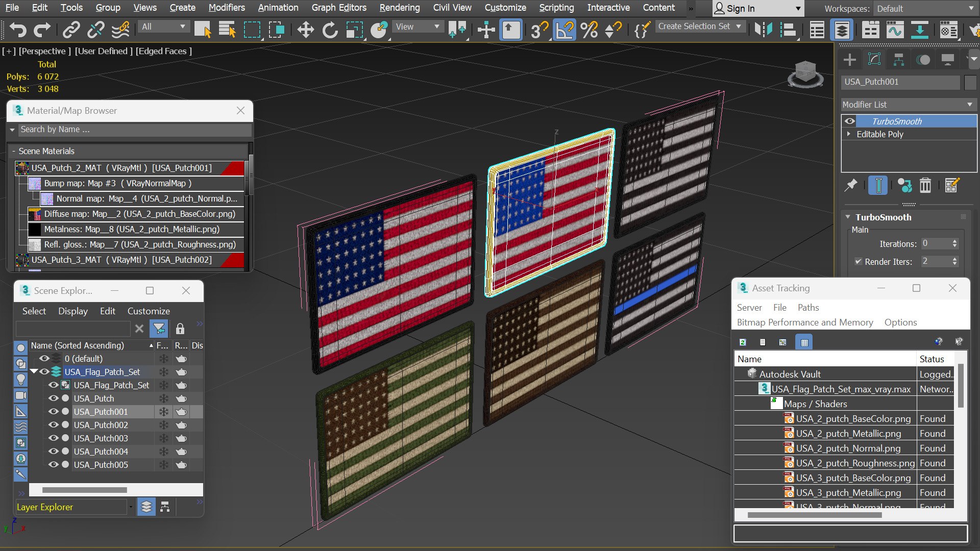
Task: Switch to the Modify command panel tab
Action: (x=874, y=60)
